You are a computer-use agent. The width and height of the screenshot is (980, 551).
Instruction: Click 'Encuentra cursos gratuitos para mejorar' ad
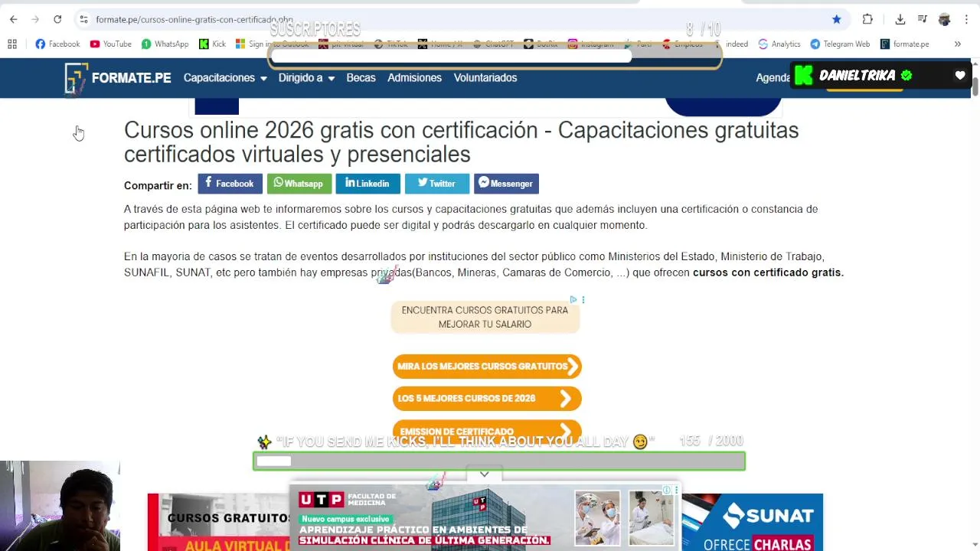[485, 317]
